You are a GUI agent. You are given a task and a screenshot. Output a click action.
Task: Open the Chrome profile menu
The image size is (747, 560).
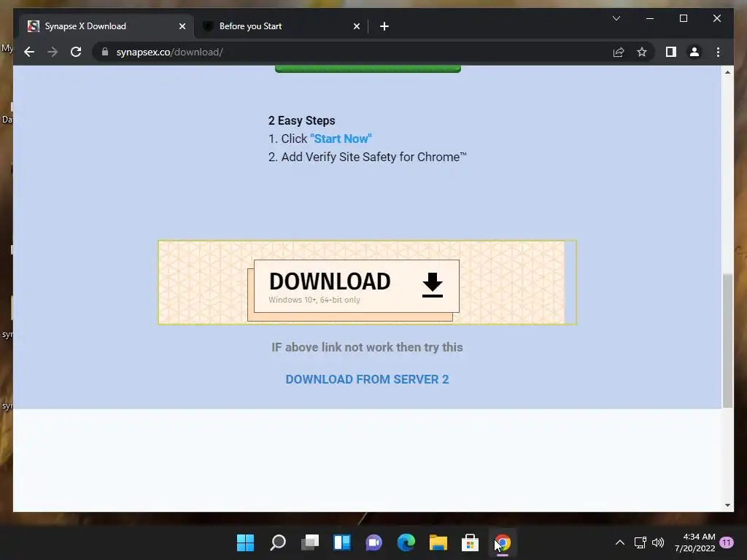click(694, 52)
